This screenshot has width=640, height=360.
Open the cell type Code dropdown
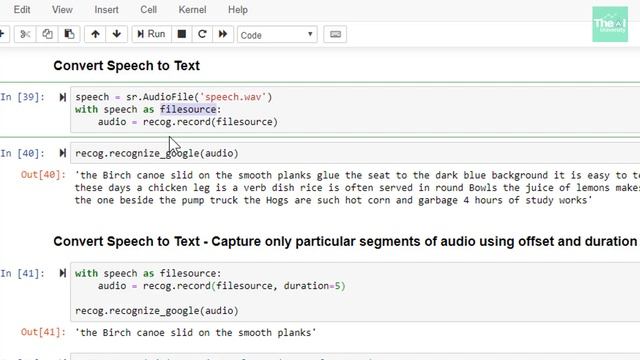277,35
